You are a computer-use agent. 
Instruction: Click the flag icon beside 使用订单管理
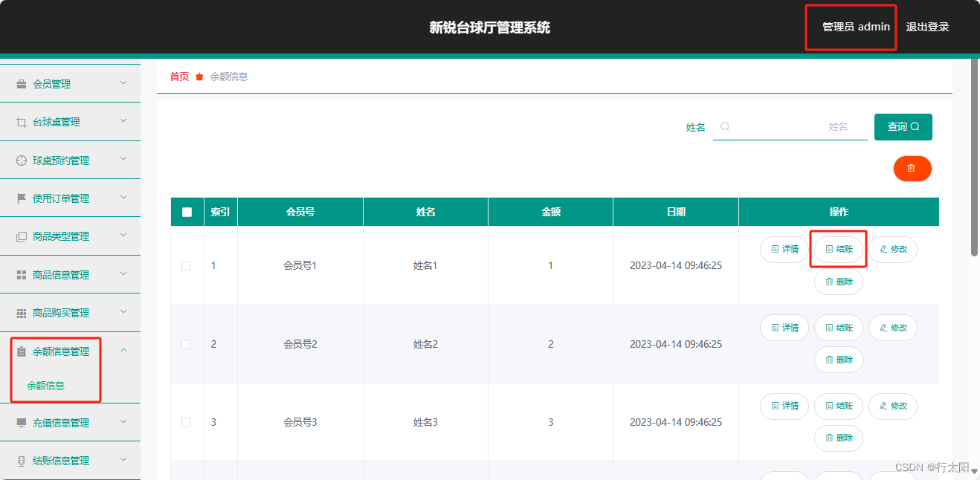(x=22, y=198)
